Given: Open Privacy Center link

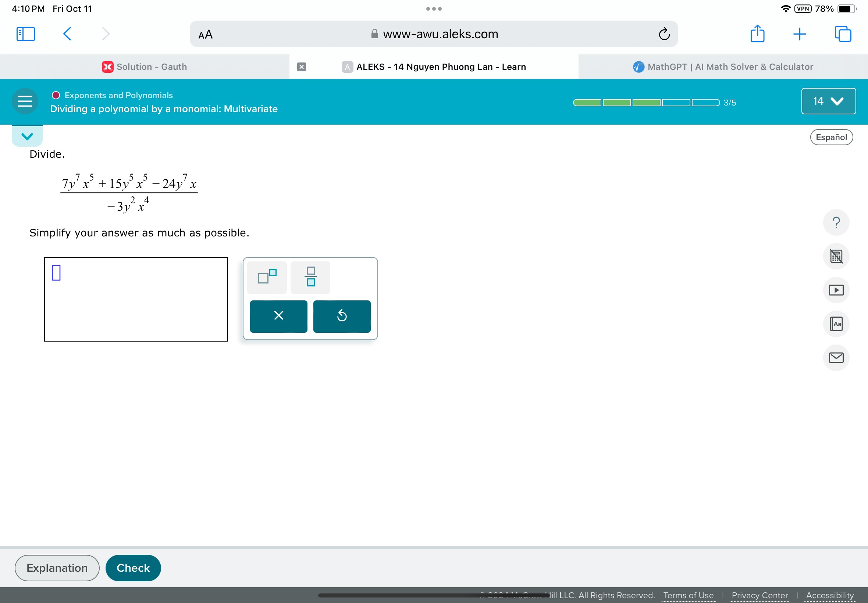Looking at the screenshot, I should 759,595.
